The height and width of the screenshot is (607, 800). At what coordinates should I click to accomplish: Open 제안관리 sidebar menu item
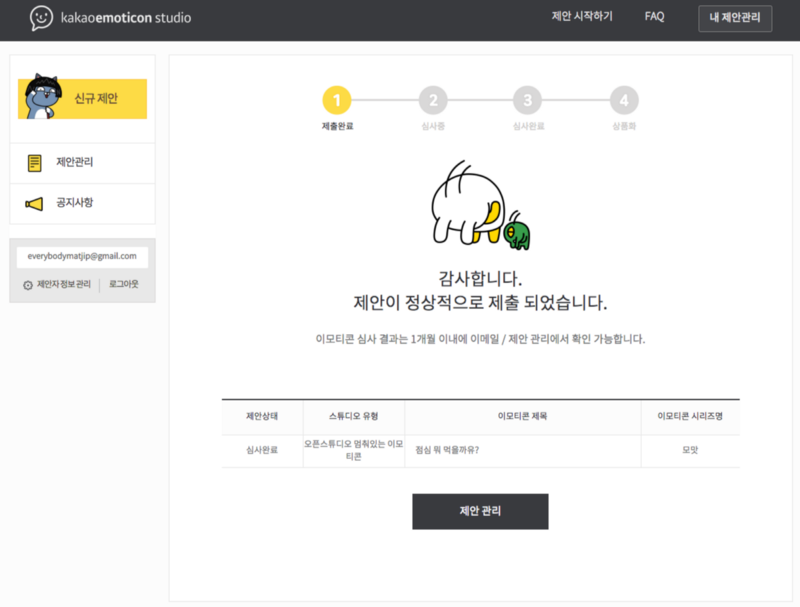coord(83,163)
